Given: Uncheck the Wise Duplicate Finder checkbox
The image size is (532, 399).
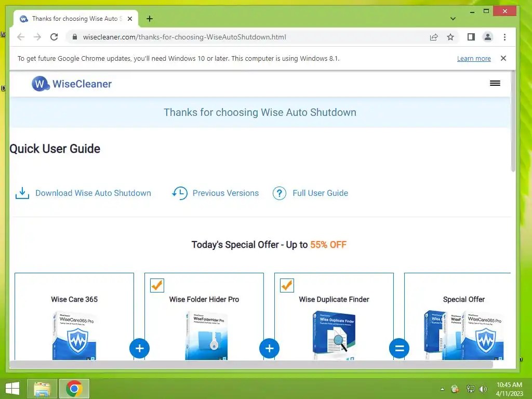Looking at the screenshot, I should point(287,286).
